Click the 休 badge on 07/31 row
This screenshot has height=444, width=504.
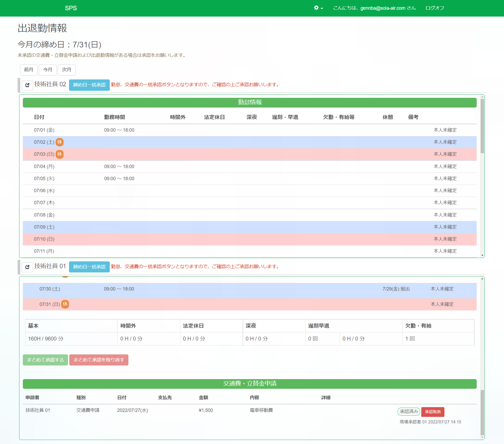click(x=65, y=304)
